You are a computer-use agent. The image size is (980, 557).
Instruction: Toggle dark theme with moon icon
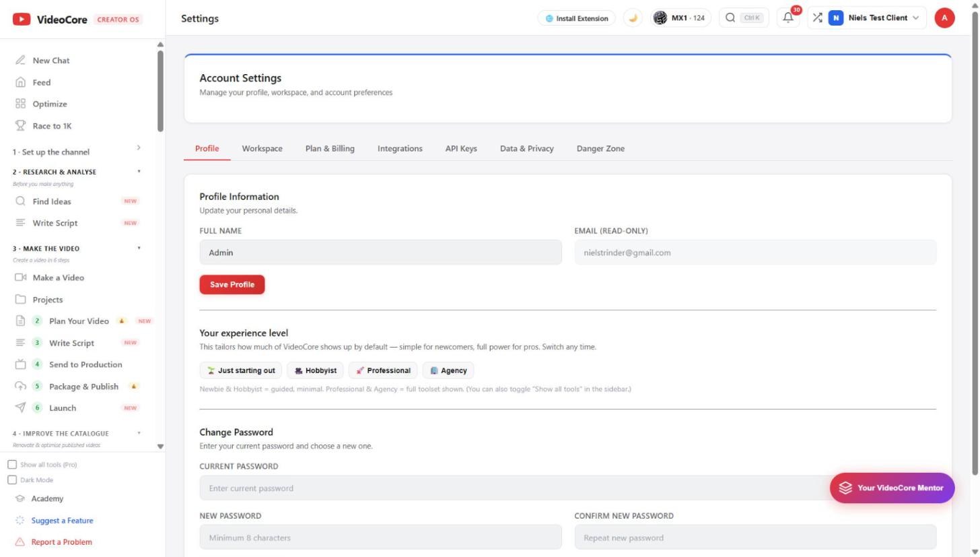[x=633, y=18]
